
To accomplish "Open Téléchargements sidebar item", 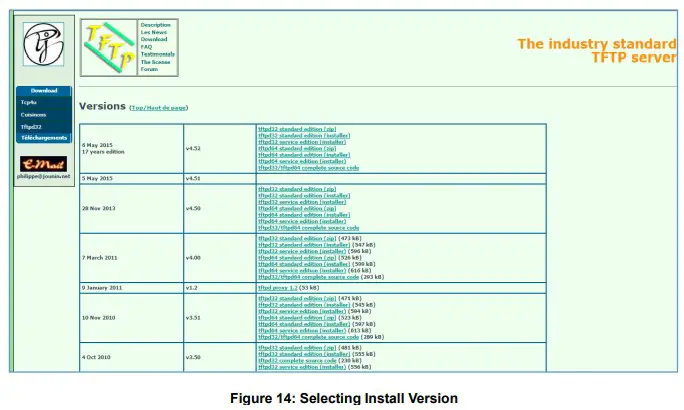I will 43,138.
